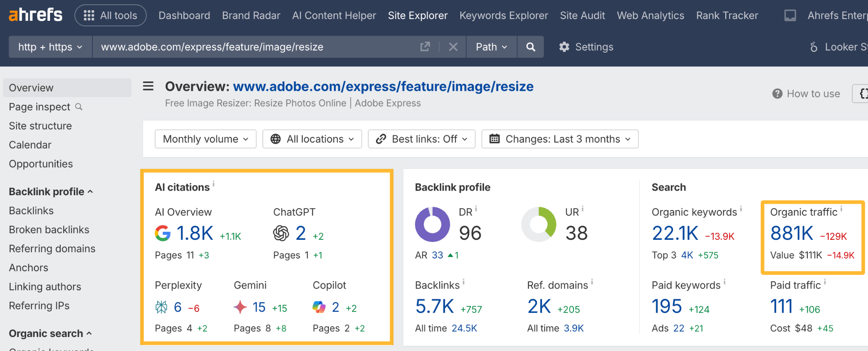Open the http + https protocol dropdown
This screenshot has width=868, height=351.
50,47
